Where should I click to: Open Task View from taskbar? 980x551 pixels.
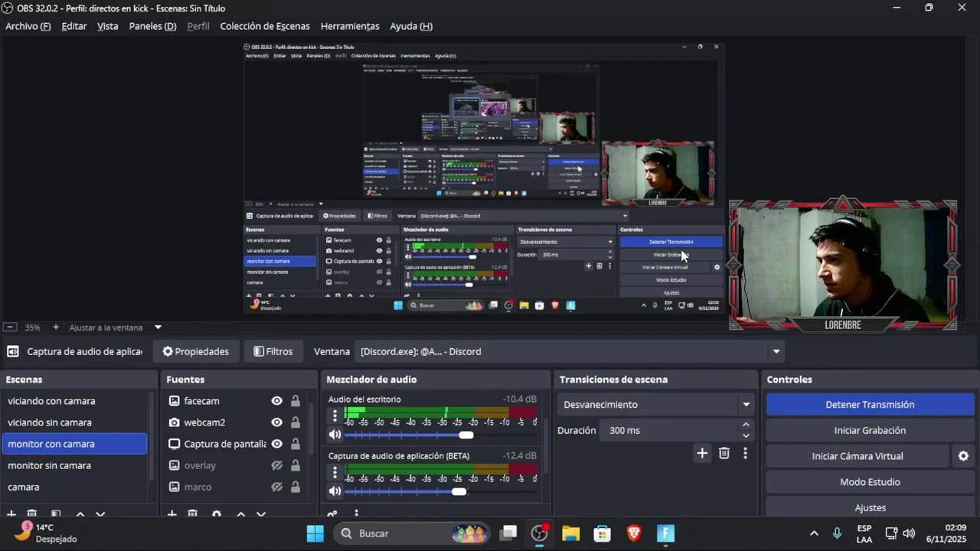point(508,533)
